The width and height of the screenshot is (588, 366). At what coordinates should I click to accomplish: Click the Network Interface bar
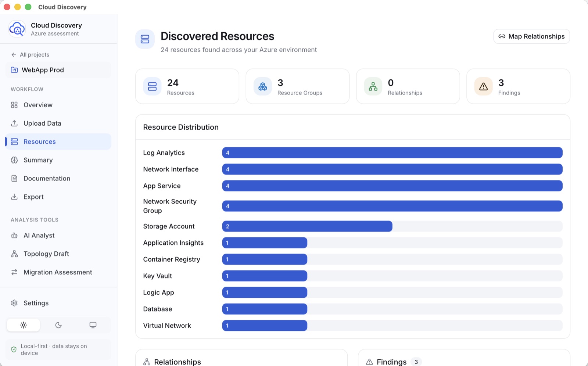(x=392, y=169)
